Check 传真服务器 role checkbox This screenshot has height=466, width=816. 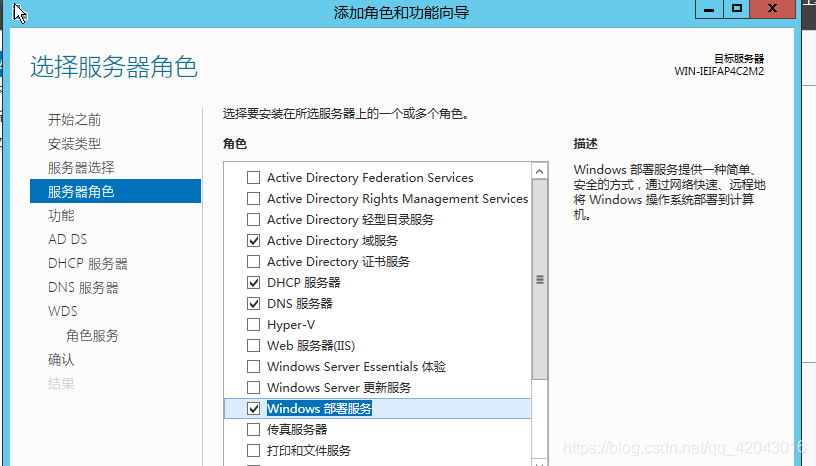tap(253, 430)
